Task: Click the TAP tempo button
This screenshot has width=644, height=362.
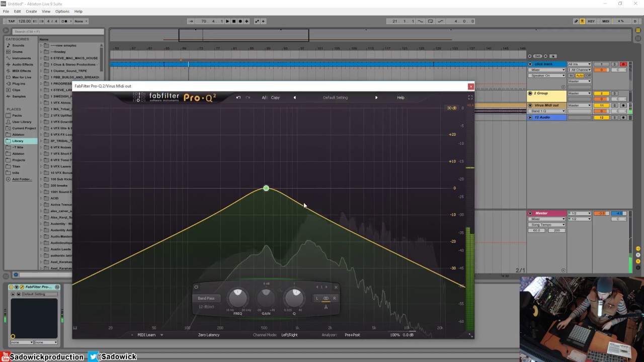Action: (x=12, y=21)
